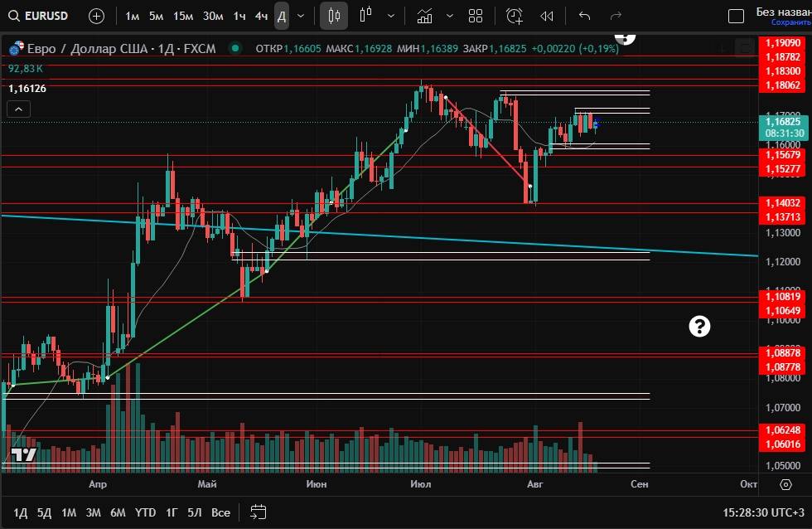Expand the dropdown next to indicators
This screenshot has width=812, height=529.
click(x=450, y=16)
